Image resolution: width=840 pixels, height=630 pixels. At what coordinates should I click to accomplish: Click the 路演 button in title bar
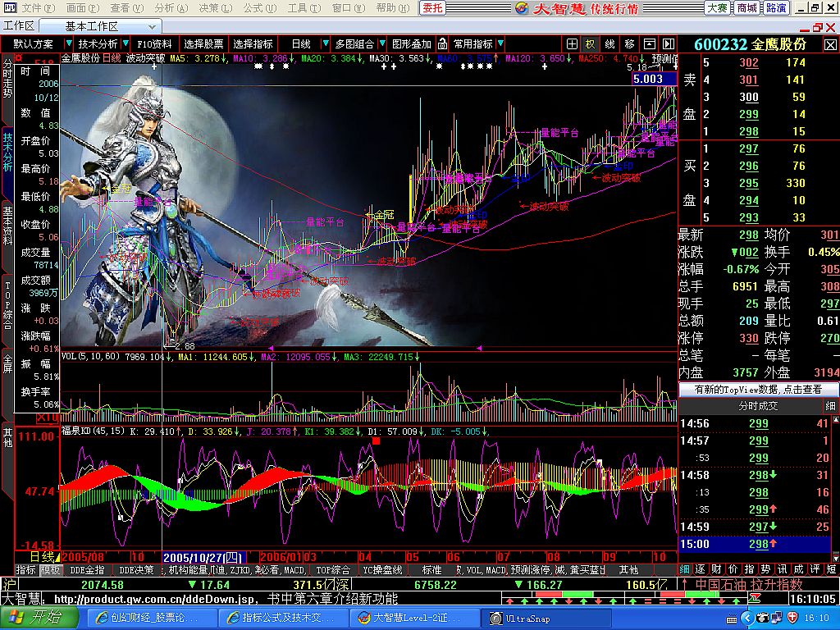776,8
